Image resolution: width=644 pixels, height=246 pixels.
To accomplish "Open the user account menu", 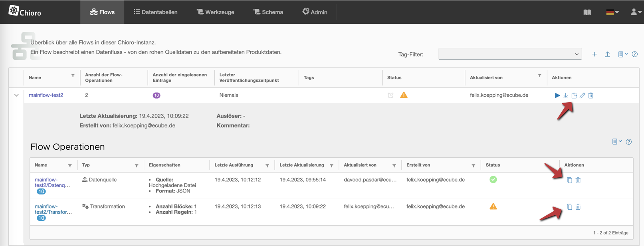I will (x=636, y=12).
